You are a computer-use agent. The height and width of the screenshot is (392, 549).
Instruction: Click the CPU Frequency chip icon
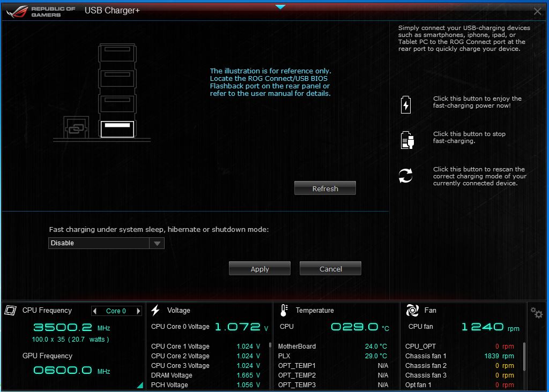point(11,310)
